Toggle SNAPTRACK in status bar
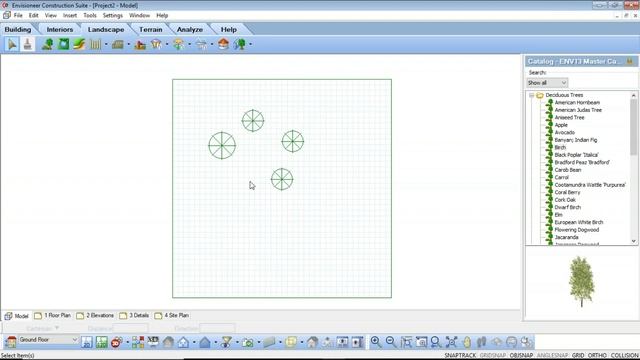Image resolution: width=640 pixels, height=360 pixels. coord(460,356)
